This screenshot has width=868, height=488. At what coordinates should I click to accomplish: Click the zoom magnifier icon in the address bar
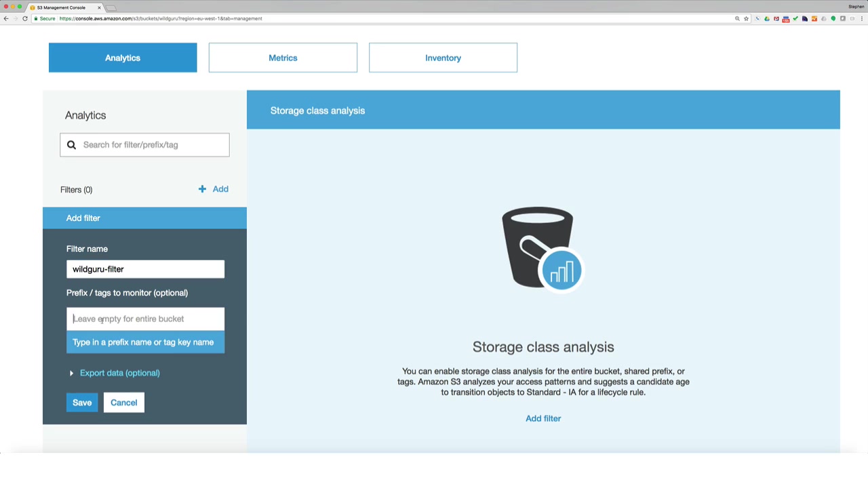tap(737, 18)
